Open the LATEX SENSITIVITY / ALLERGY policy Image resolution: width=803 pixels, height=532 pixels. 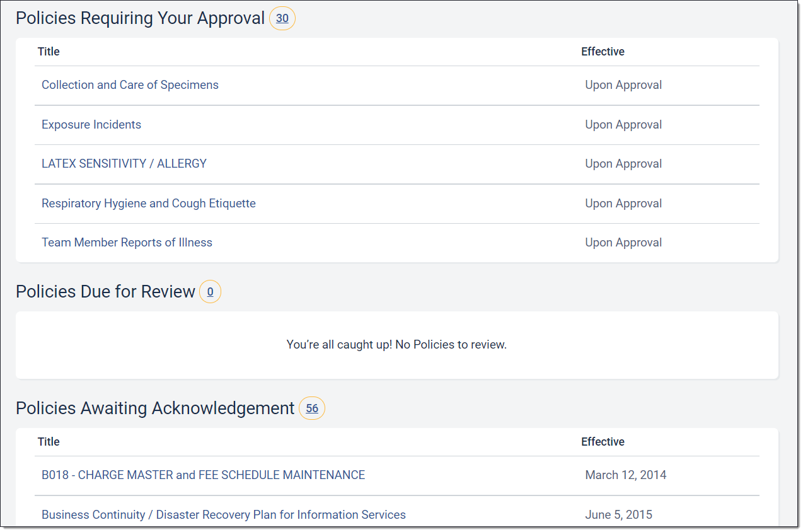coord(124,164)
